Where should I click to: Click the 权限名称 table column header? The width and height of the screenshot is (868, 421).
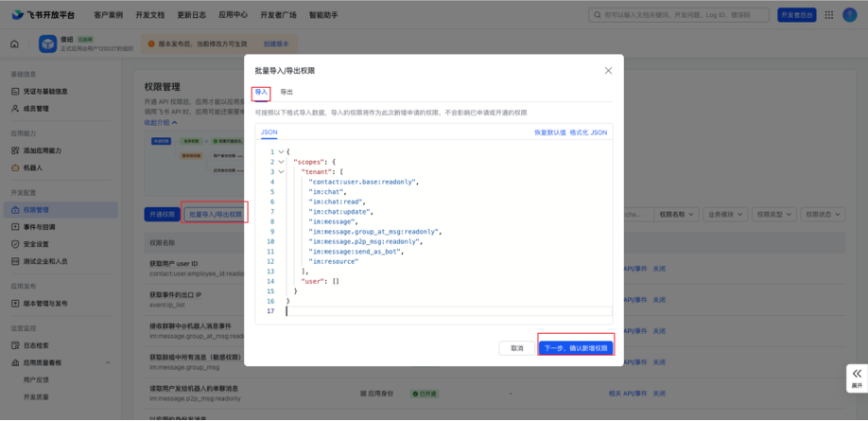click(163, 243)
